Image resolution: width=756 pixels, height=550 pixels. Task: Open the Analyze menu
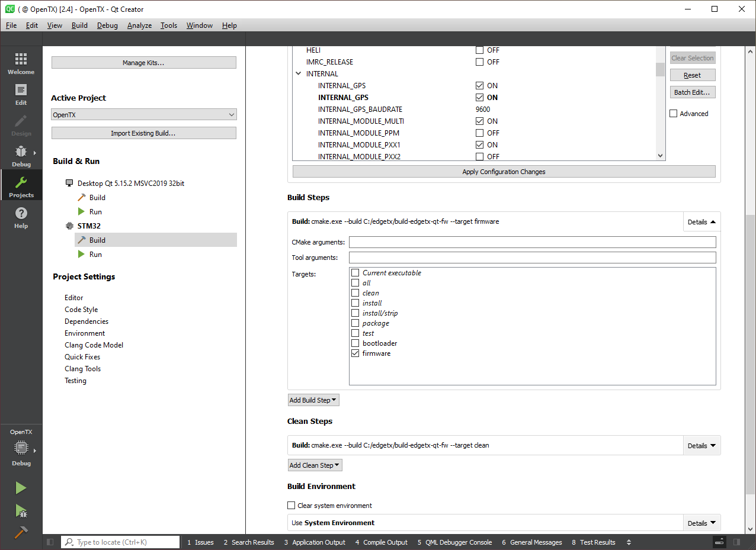[x=139, y=25]
